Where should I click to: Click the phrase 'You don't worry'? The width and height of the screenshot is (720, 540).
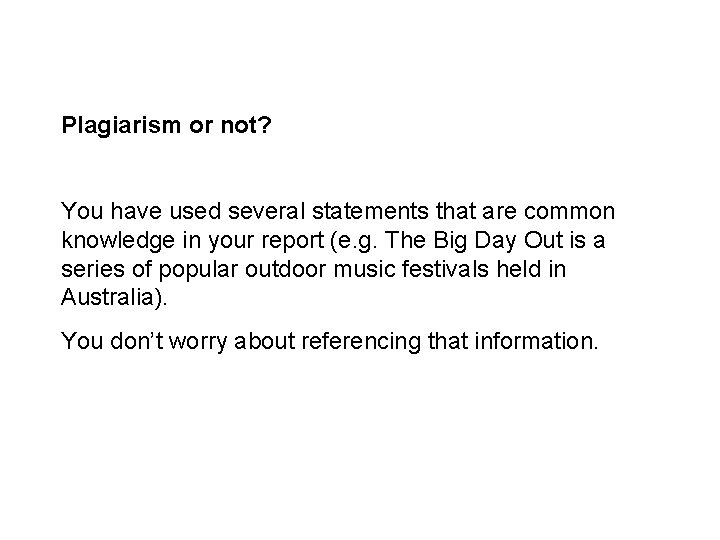coord(136,341)
